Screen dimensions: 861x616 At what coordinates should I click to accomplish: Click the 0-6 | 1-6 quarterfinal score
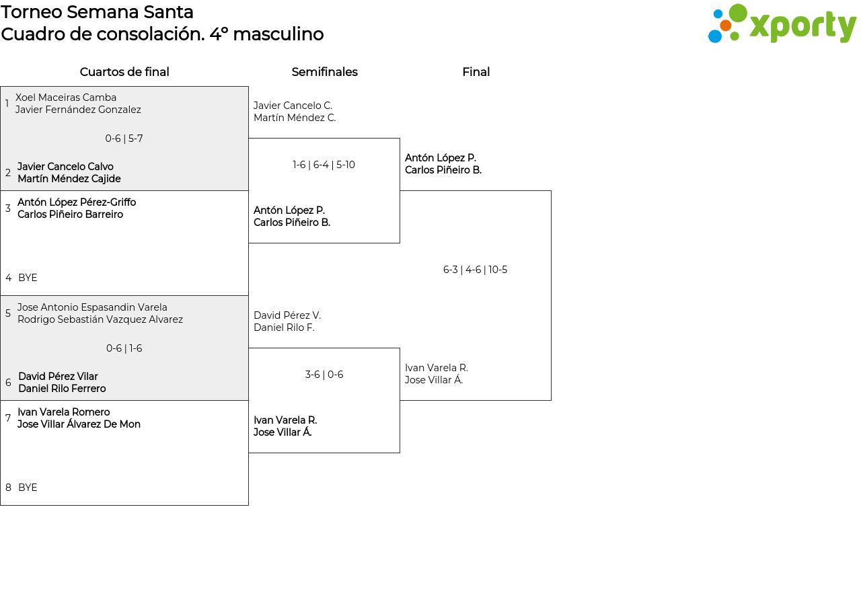[124, 348]
